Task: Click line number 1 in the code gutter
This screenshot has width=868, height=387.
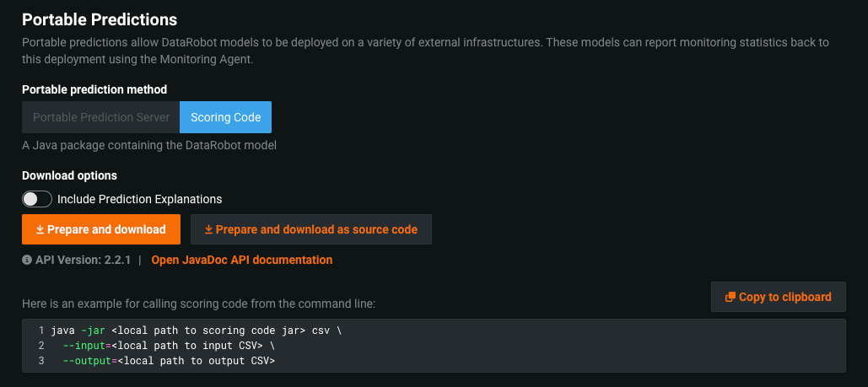Action: click(x=40, y=331)
